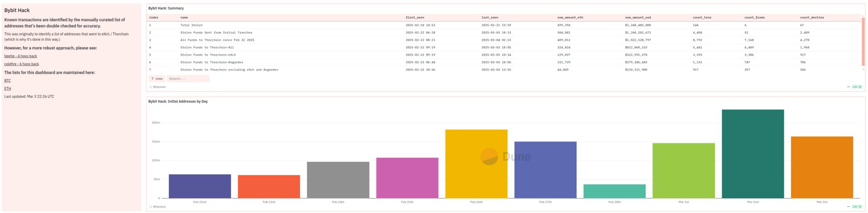Sort by the 'sum_amount_usd' column header

click(638, 18)
